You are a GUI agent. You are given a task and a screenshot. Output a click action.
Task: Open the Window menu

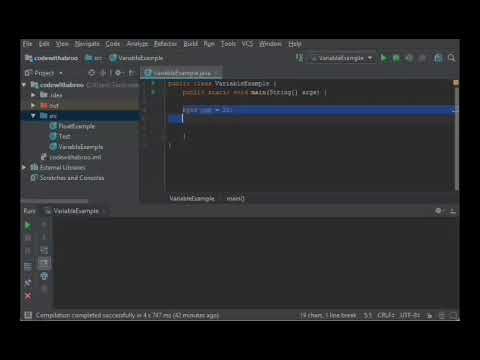coord(270,44)
